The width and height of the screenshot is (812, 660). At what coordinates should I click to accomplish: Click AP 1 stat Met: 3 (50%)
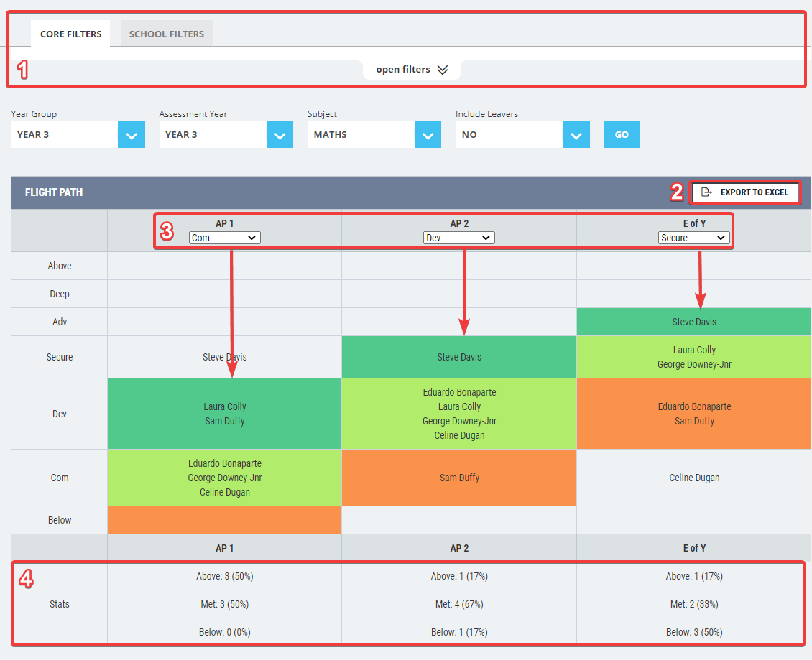pos(225,604)
